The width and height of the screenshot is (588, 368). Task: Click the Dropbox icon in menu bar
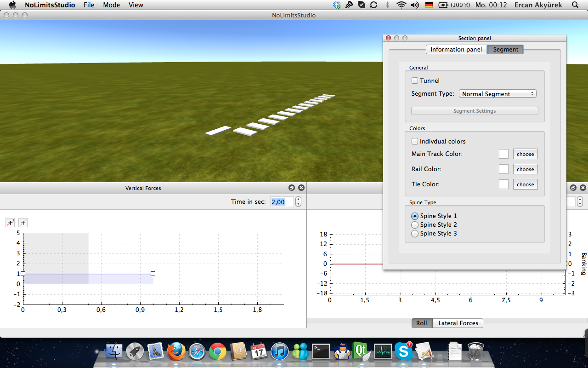pos(337,5)
